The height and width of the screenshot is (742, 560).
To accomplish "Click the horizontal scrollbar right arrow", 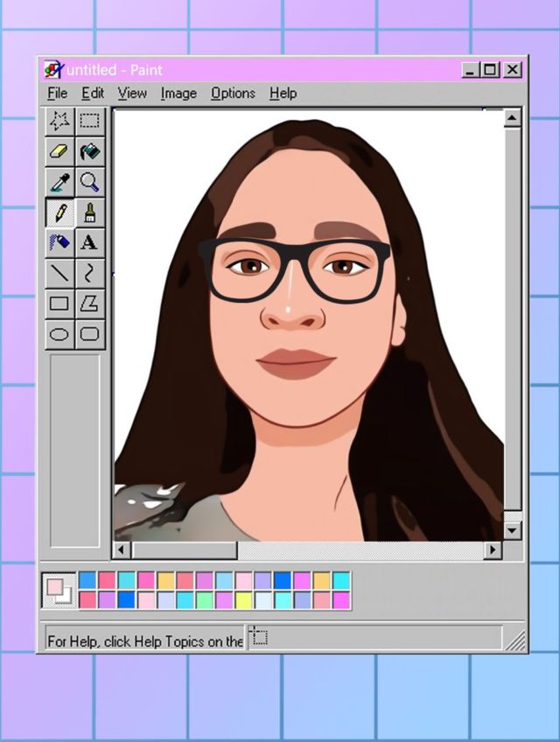I will [493, 549].
